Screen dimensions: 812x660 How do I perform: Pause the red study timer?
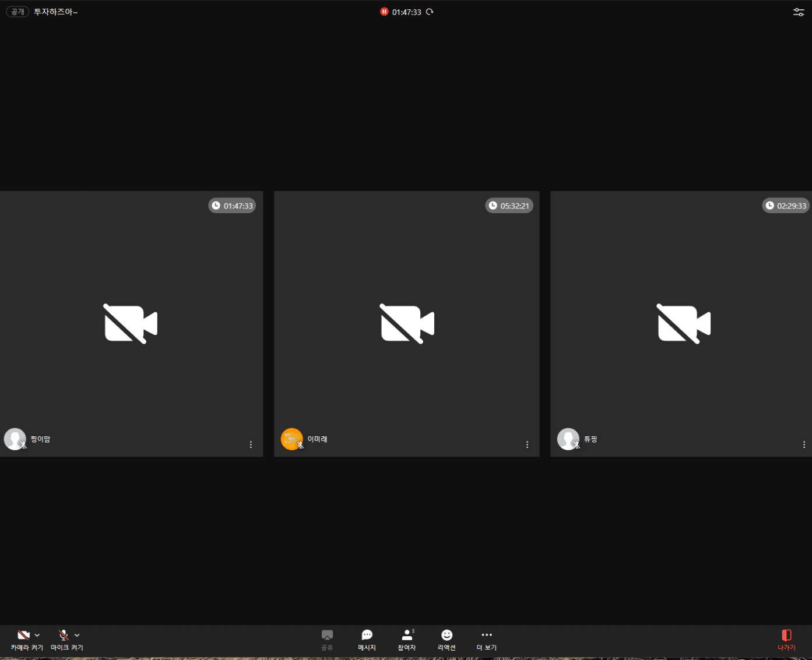point(384,12)
